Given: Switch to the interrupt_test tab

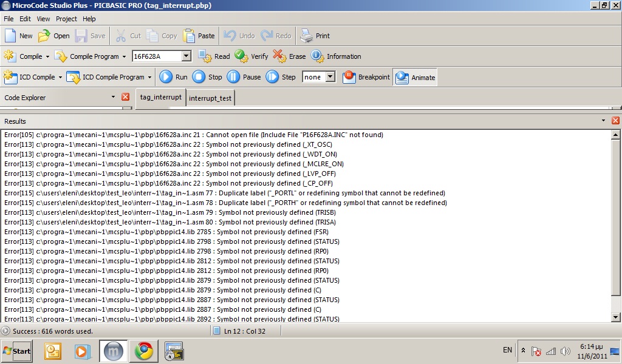Looking at the screenshot, I should click(210, 98).
